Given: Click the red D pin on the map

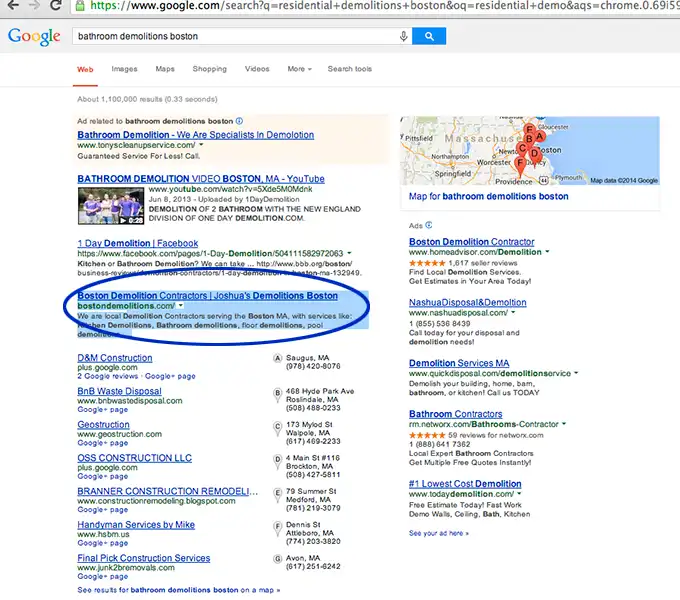Looking at the screenshot, I should pyautogui.click(x=535, y=154).
